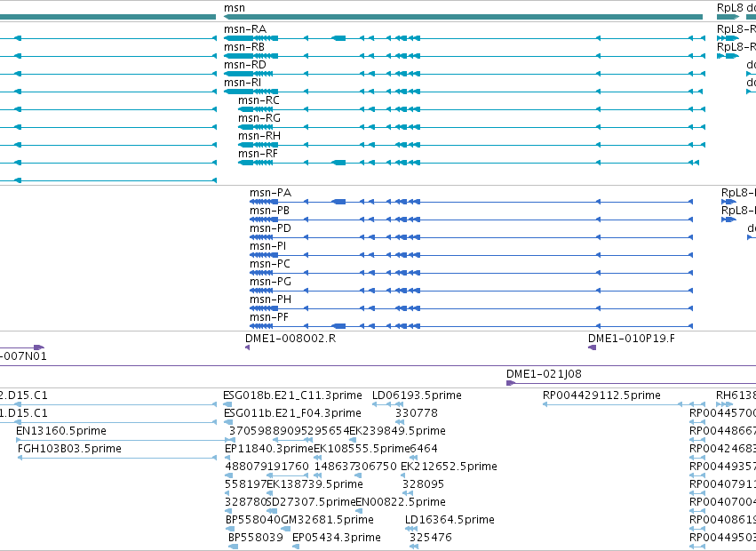Click the 325476 EST label
756x551 pixels.
pyautogui.click(x=431, y=539)
